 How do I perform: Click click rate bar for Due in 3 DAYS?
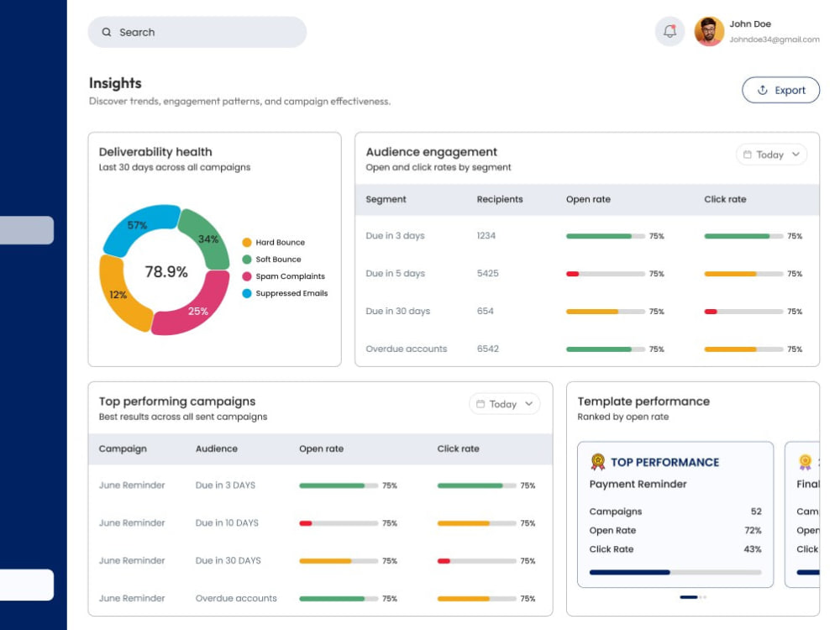pyautogui.click(x=477, y=486)
